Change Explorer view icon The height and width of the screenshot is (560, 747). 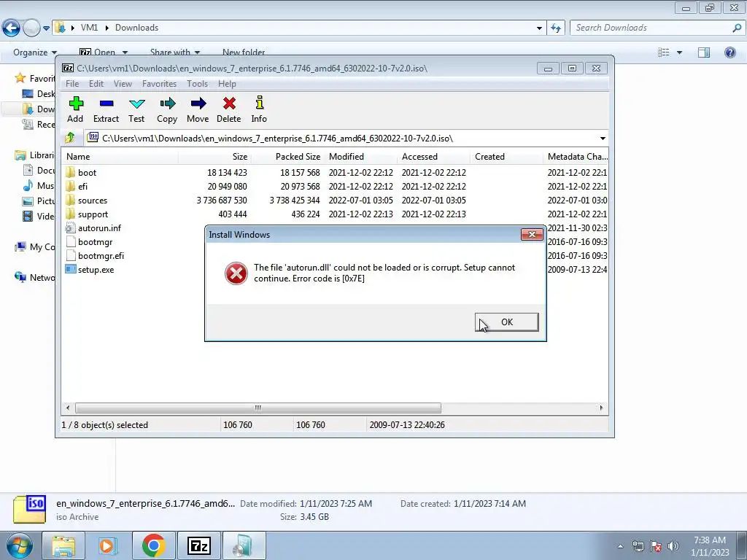(x=664, y=52)
